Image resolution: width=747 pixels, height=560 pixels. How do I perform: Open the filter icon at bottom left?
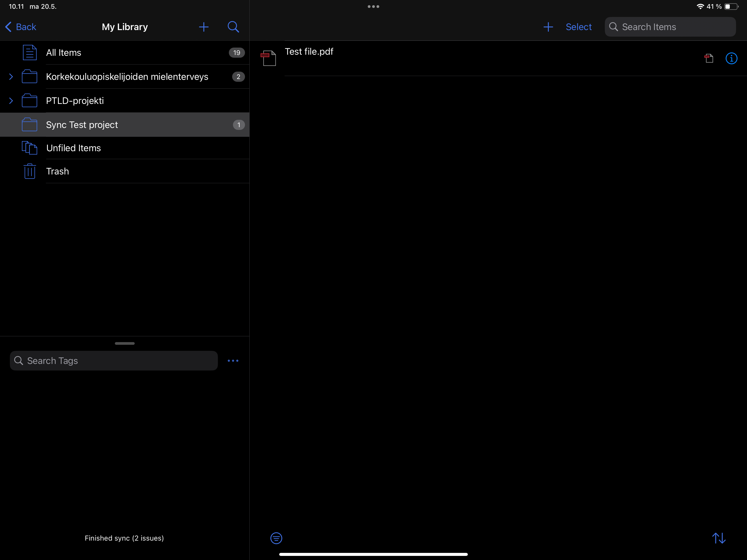276,538
